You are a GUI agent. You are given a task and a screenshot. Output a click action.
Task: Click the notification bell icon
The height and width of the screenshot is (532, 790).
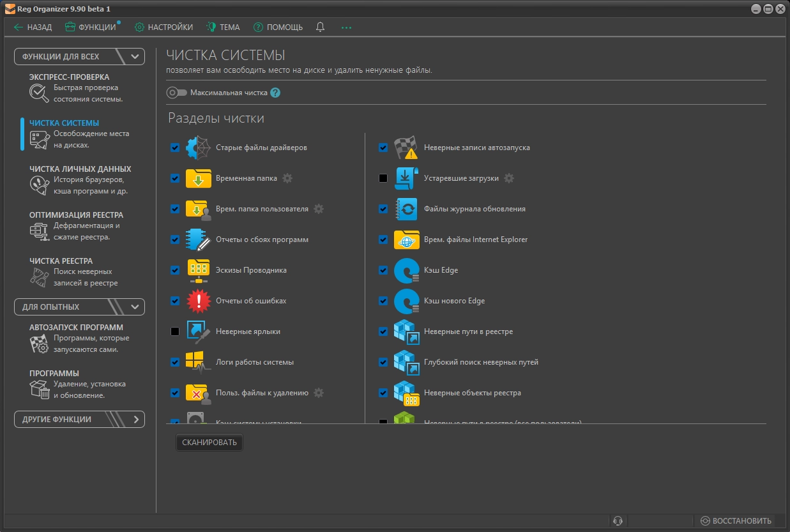(x=321, y=27)
